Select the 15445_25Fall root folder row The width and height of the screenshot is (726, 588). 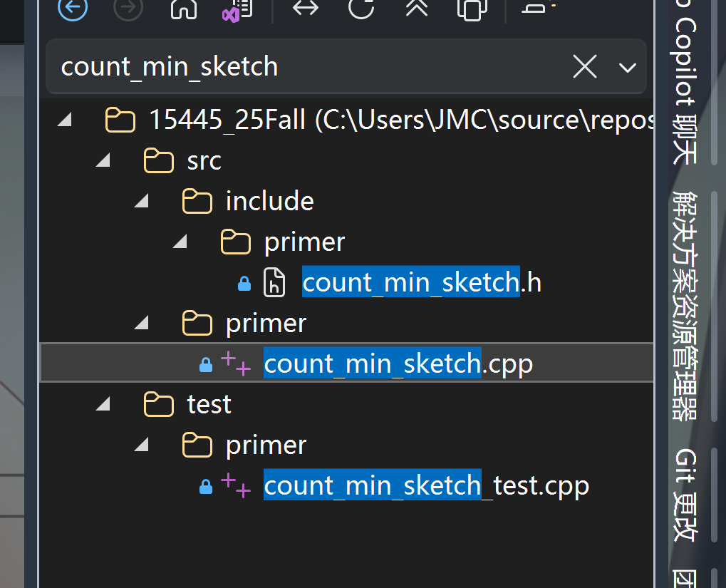pyautogui.click(x=347, y=120)
